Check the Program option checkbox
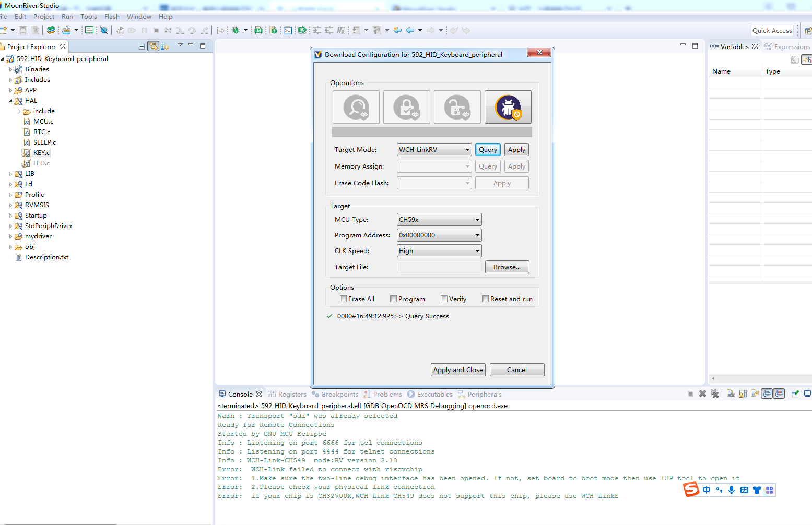The width and height of the screenshot is (812, 525). (393, 299)
